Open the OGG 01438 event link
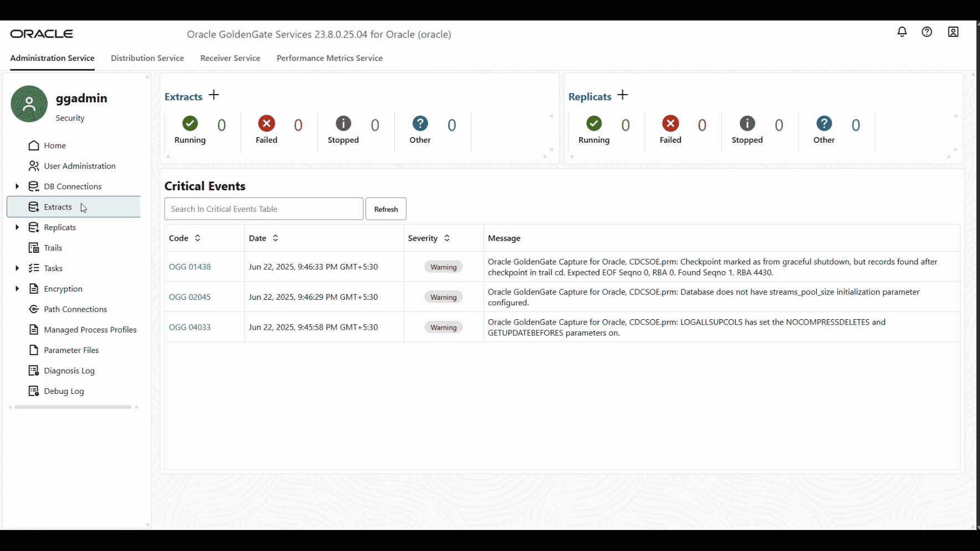The height and width of the screenshot is (551, 980). click(190, 266)
